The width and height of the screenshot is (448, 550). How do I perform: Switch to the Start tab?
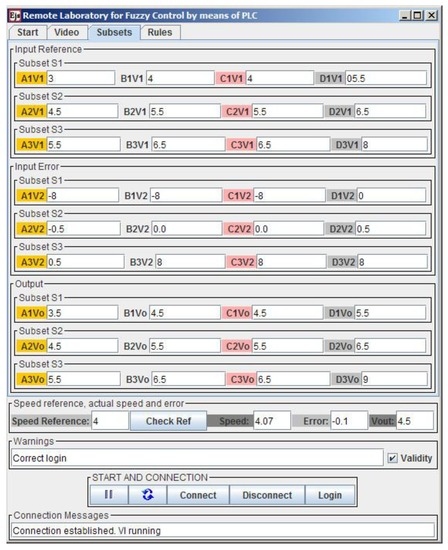pos(27,32)
